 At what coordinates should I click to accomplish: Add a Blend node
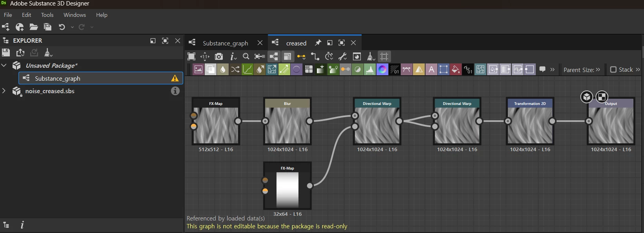coord(211,70)
